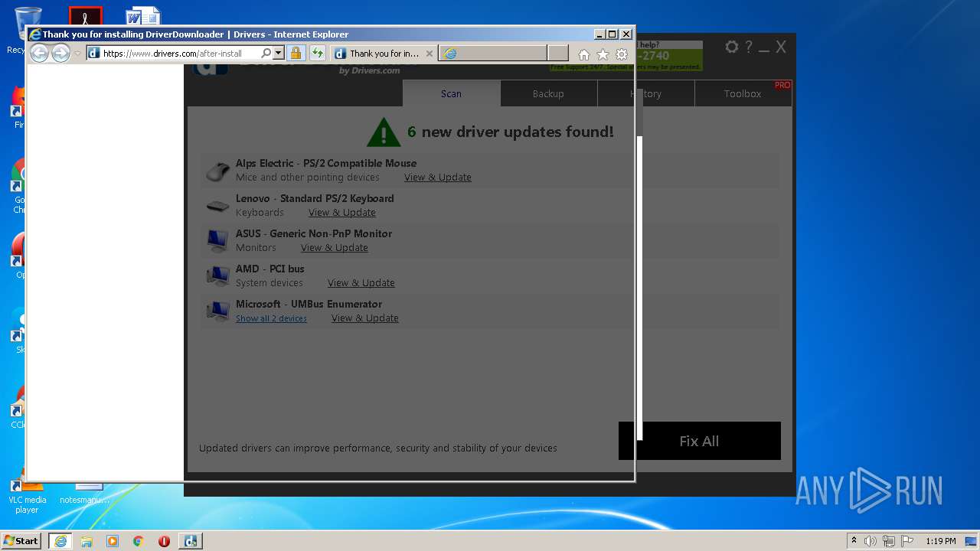Viewport: 980px width, 551px height.
Task: Open the notesmanu... desktop file
Action: (x=85, y=494)
